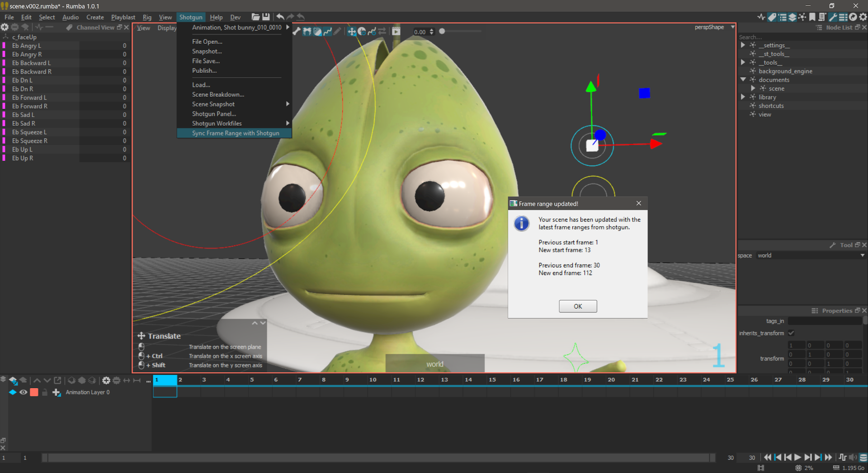Click the play forward button
Screen dimensions: 868x473
pos(798,458)
